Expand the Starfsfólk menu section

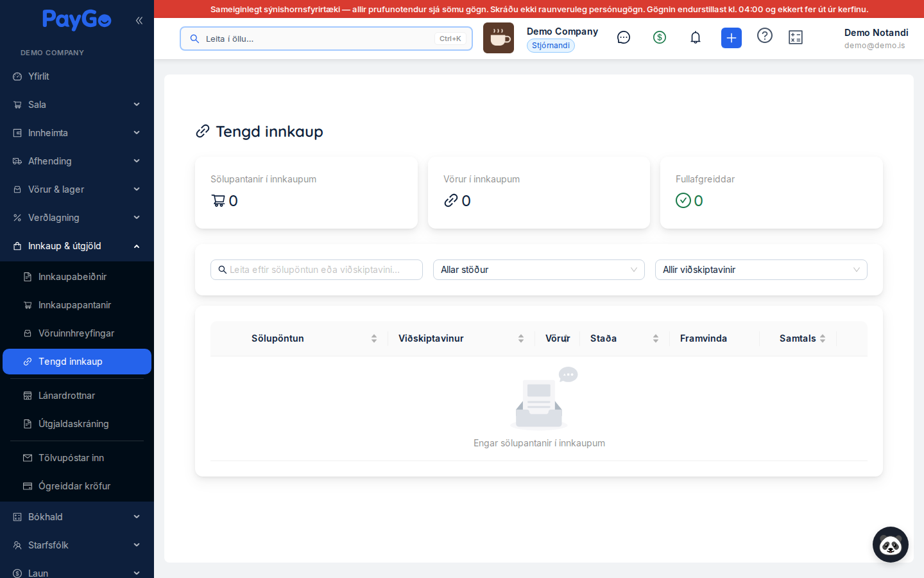click(77, 545)
